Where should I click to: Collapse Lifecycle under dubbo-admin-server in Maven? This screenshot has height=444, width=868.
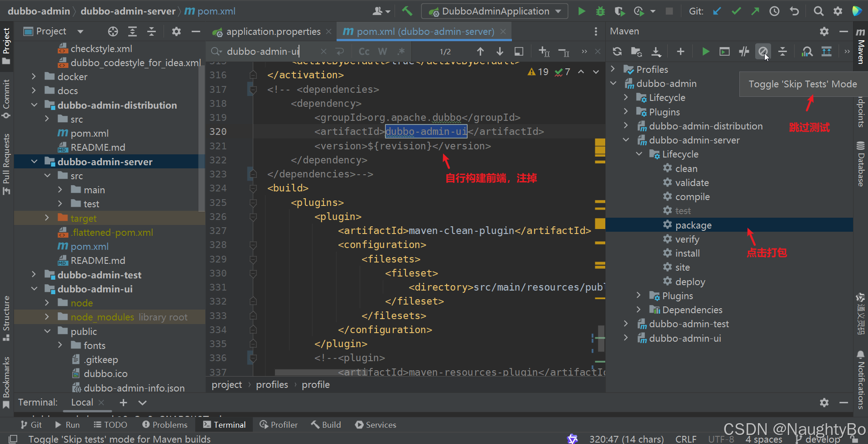tap(639, 154)
